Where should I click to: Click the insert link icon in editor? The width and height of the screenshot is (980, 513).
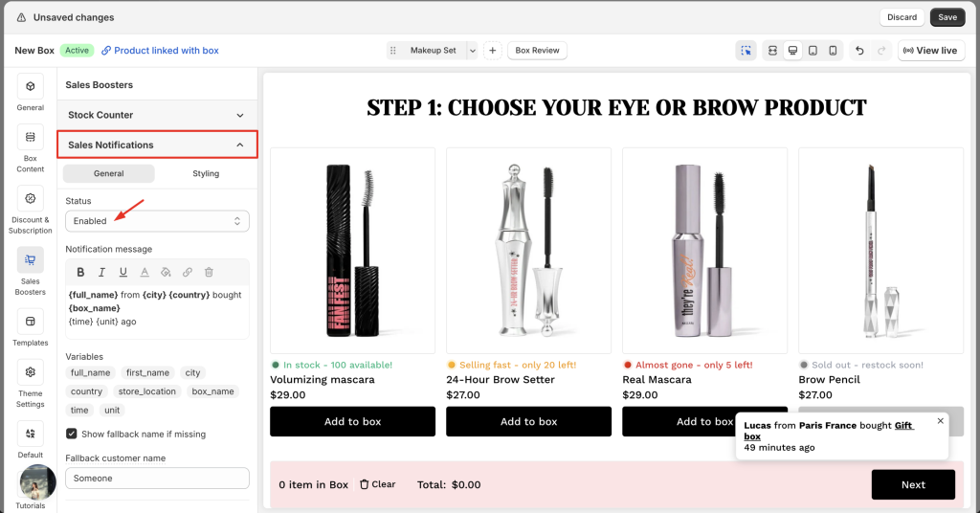188,273
